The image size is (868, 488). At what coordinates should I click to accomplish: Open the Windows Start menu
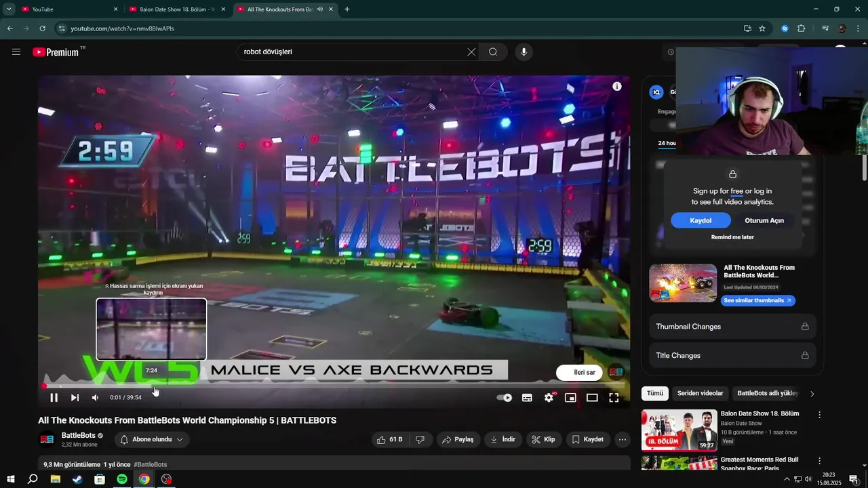[x=10, y=479]
